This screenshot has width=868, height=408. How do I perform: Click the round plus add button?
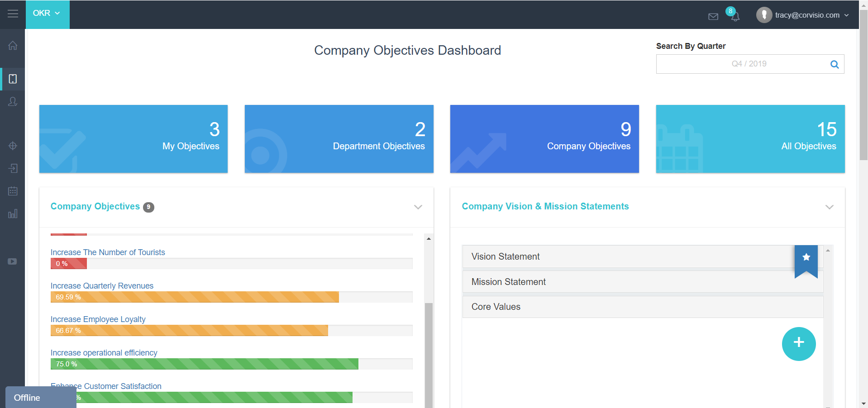coord(799,344)
